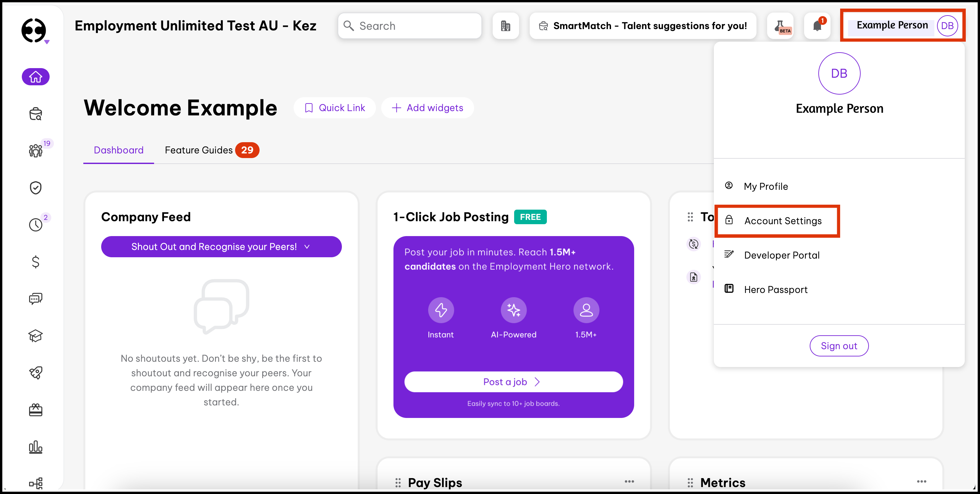Screen dimensions: 980x494
Task: Open the Example Person user menu
Action: tap(902, 25)
